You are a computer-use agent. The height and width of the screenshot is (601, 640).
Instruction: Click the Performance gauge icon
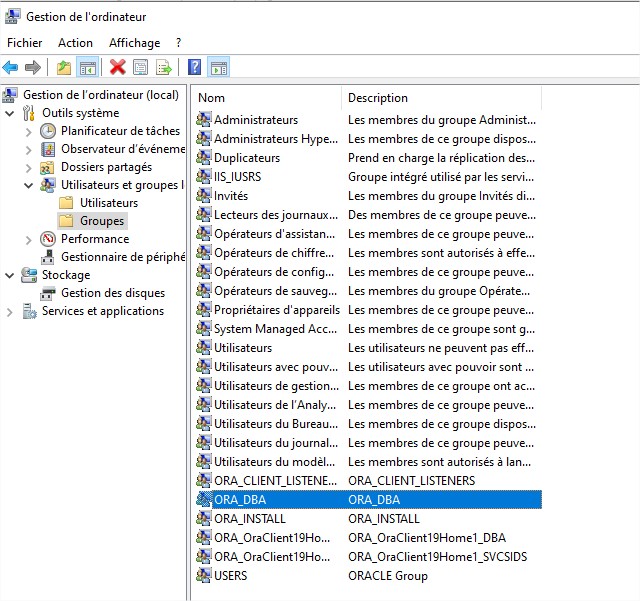(x=48, y=239)
